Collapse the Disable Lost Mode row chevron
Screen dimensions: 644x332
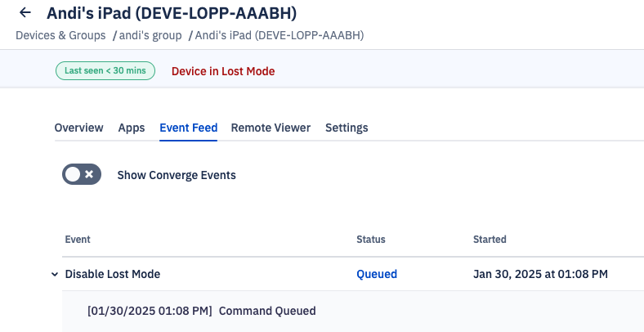(x=55, y=275)
